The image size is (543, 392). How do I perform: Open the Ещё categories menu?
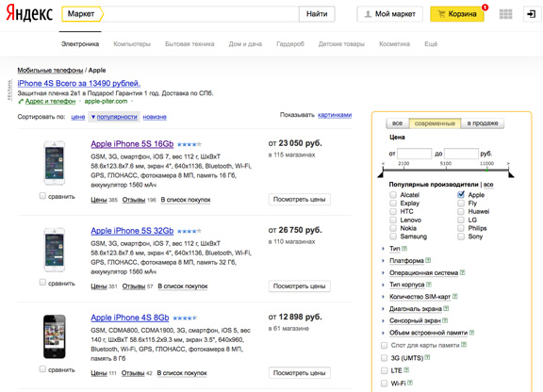(x=431, y=44)
